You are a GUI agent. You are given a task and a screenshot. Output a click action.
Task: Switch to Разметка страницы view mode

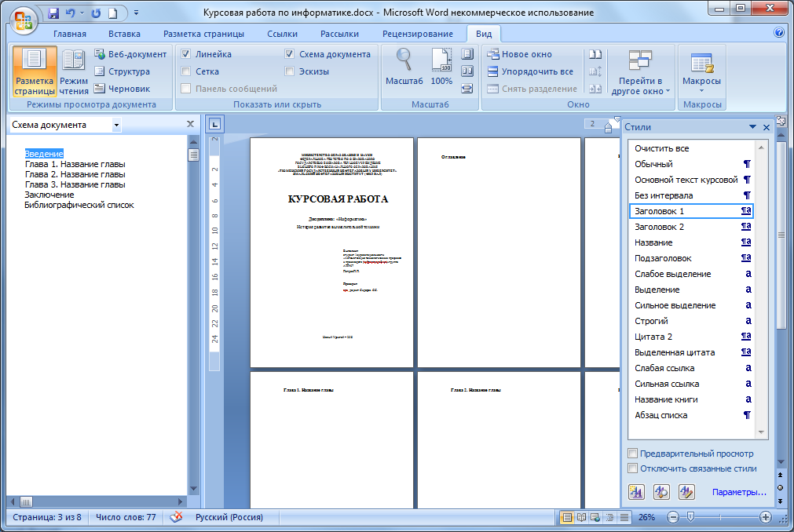click(35, 71)
